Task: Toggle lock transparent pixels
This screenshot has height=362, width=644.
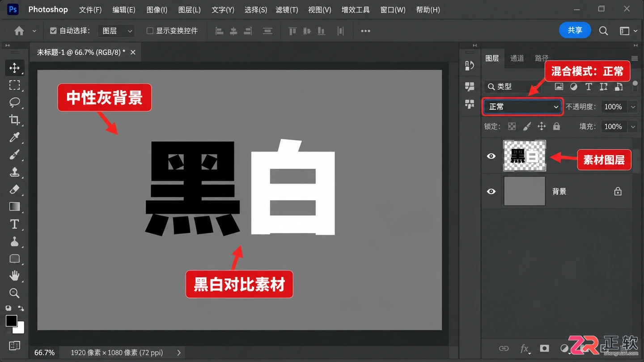Action: (x=512, y=126)
